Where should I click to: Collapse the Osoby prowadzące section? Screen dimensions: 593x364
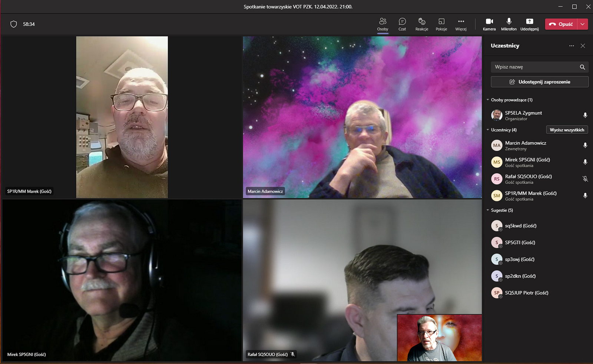[x=488, y=100]
